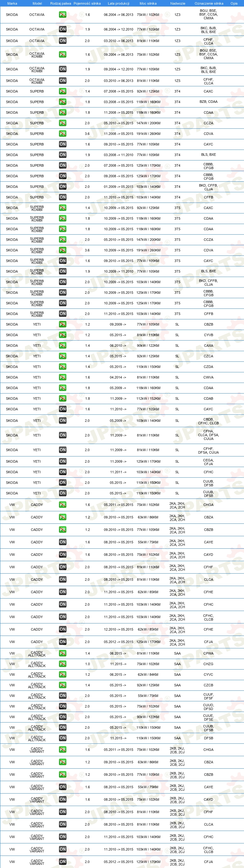Select engine code 'BZB, CDAA'
The width and height of the screenshot is (244, 868).
(208, 102)
